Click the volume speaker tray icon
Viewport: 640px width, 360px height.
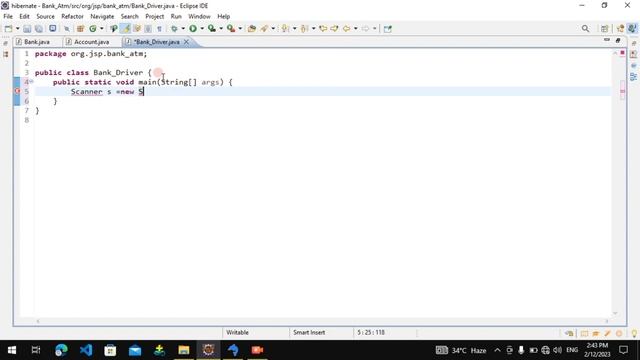[558, 350]
